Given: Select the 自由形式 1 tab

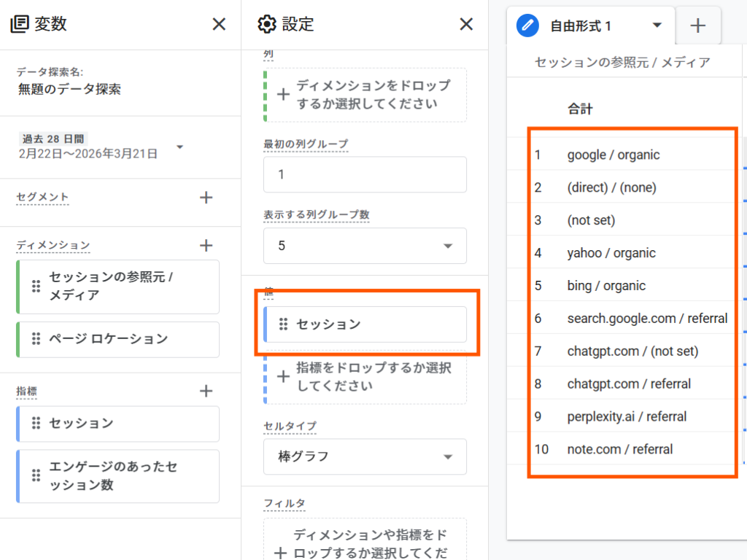Looking at the screenshot, I should (581, 26).
